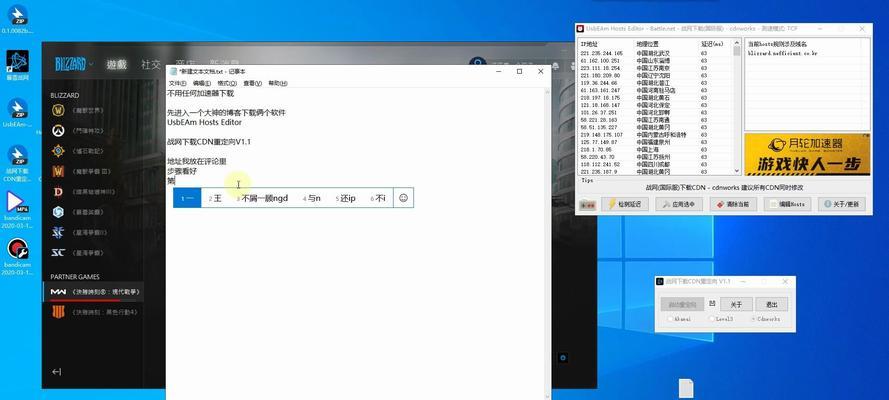The height and width of the screenshot is (400, 889).
Task: Click the Battle.net user avatar icon
Action: click(x=478, y=64)
